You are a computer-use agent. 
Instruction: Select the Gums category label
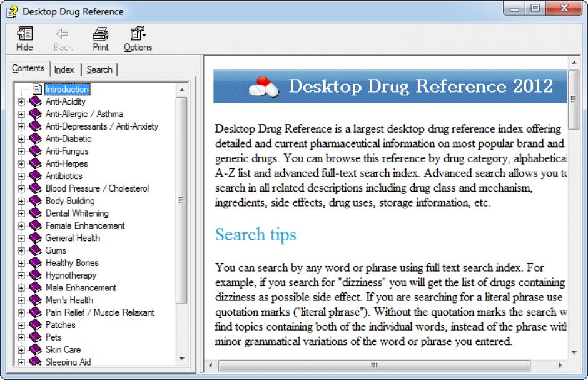tap(56, 250)
